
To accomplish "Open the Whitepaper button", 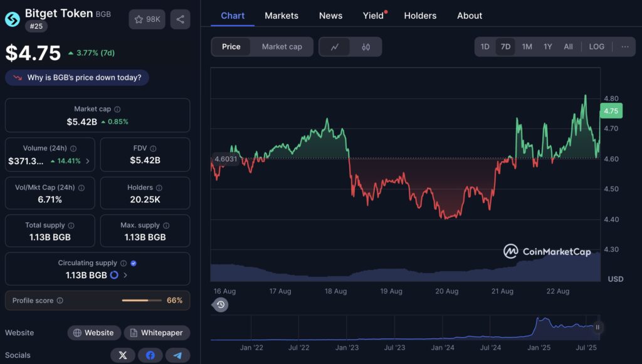I will (157, 333).
